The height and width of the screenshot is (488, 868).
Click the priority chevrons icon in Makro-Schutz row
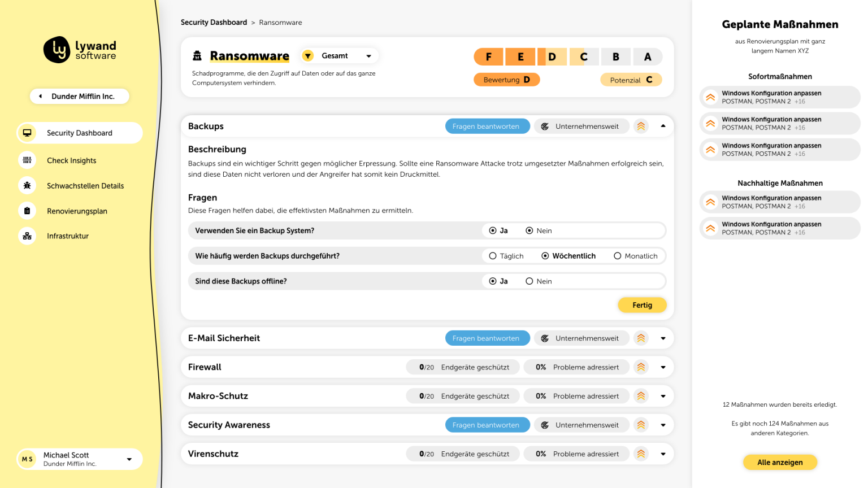coord(641,396)
